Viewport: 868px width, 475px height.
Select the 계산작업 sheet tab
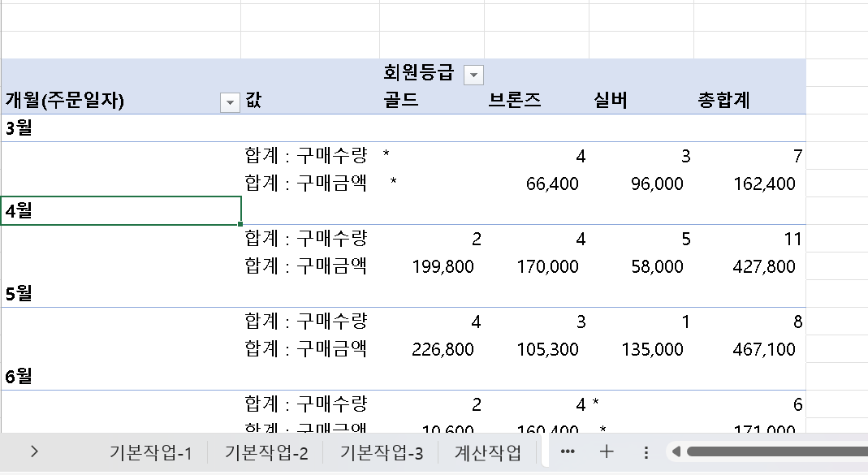(487, 453)
